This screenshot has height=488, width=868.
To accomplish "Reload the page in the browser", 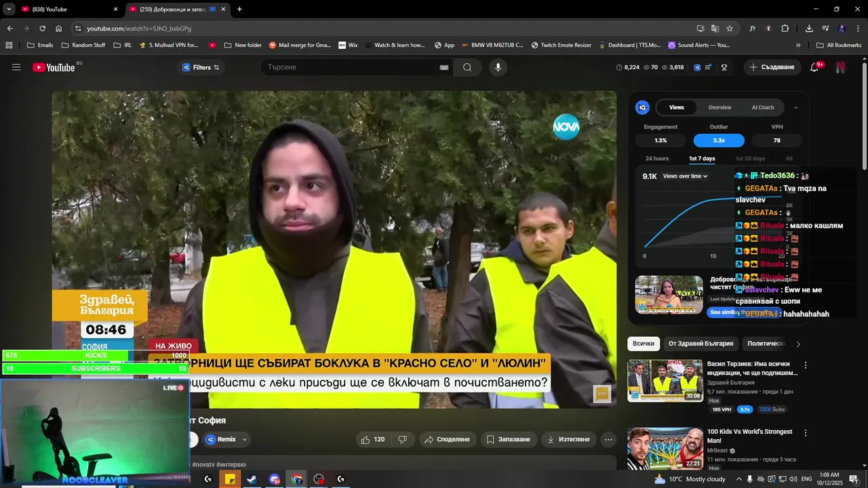I will coord(42,28).
